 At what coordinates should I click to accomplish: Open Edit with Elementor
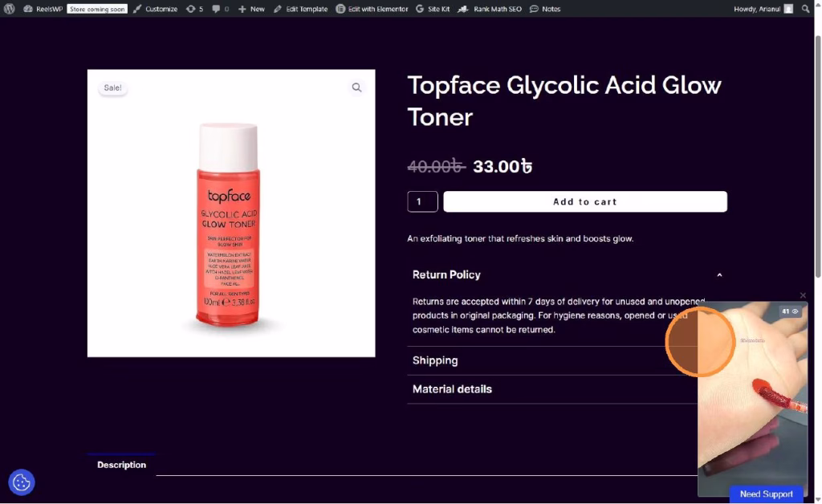click(x=372, y=9)
